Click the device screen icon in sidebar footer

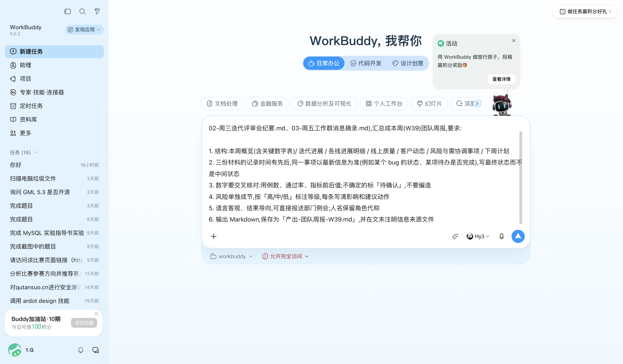pyautogui.click(x=96, y=350)
